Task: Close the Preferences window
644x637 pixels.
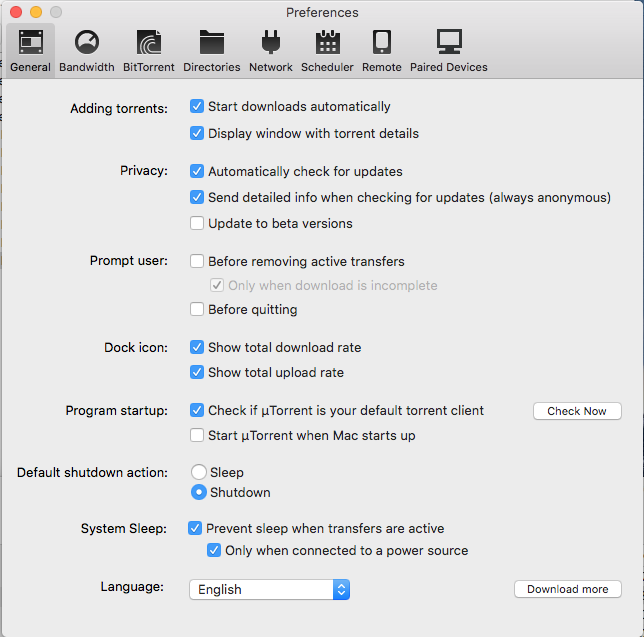Action: pyautogui.click(x=16, y=12)
